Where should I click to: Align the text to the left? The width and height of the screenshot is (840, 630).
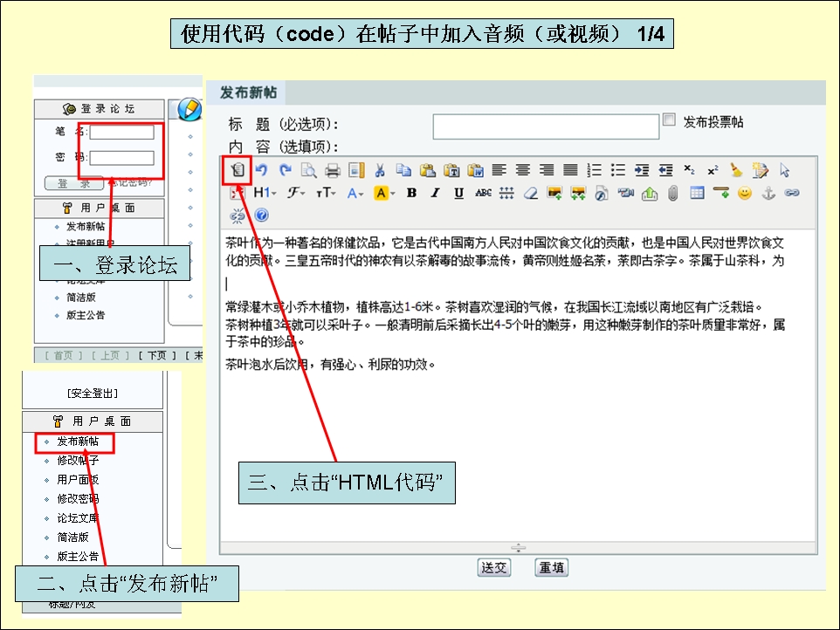[499, 170]
